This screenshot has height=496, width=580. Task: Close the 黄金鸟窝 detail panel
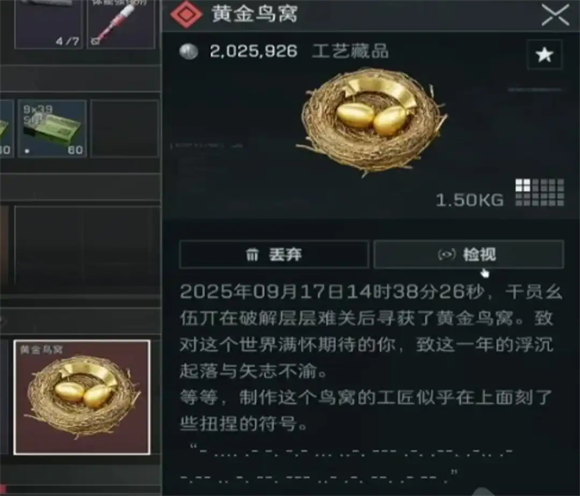pos(555,15)
